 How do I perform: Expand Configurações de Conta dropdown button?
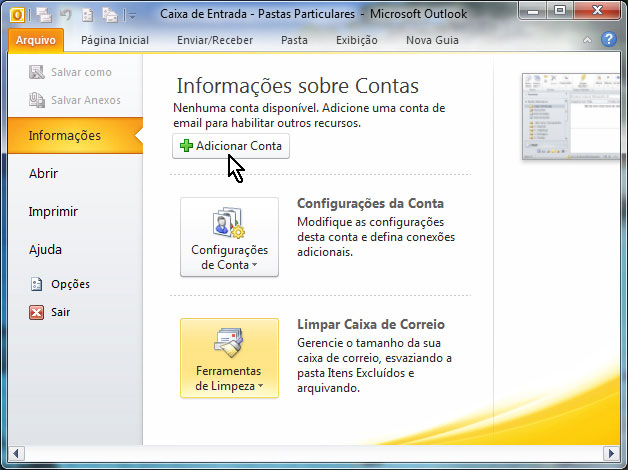229,237
